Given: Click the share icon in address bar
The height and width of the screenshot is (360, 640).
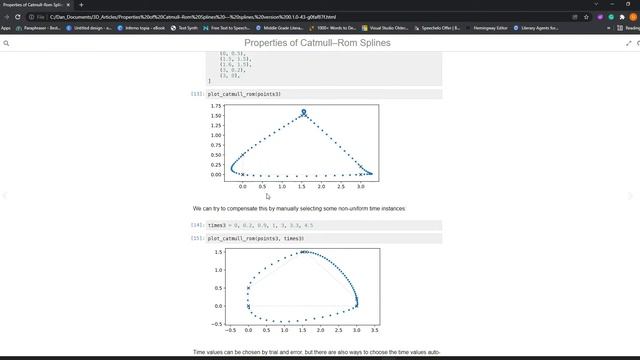Looking at the screenshot, I should tap(575, 17).
